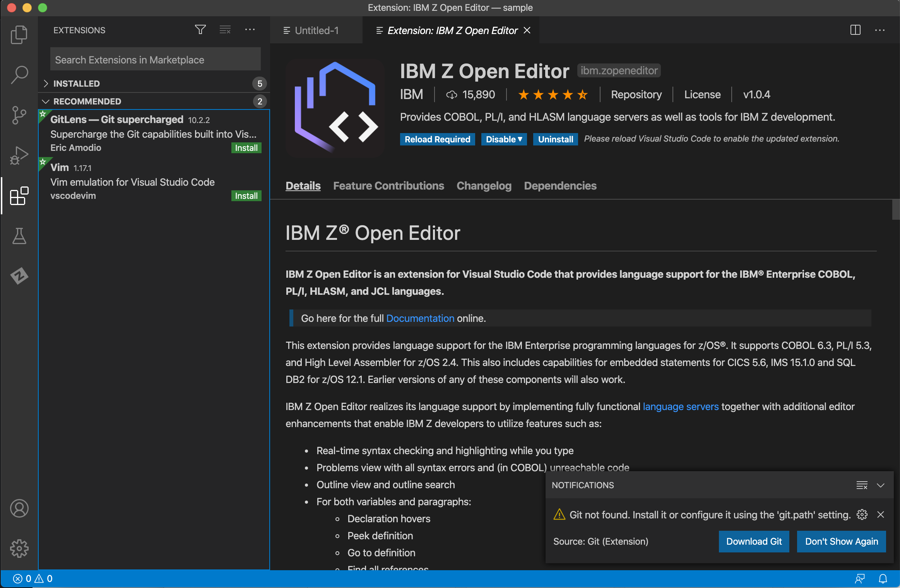The image size is (900, 588).
Task: Click the star rating of IBM Z Open Editor
Action: [x=553, y=94]
